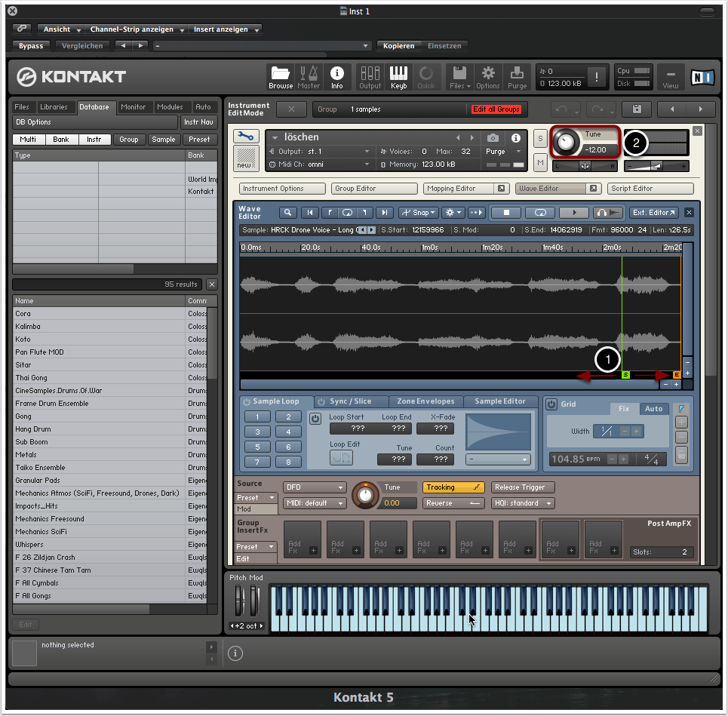Select Thai Gong in results list
The image size is (728, 716).
point(32,378)
